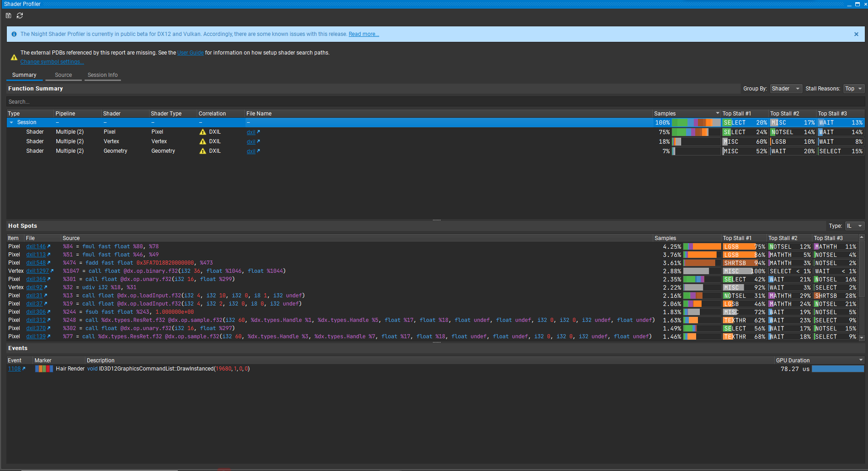
Task: Sort by Samples column in Function Summary
Action: [x=687, y=114]
